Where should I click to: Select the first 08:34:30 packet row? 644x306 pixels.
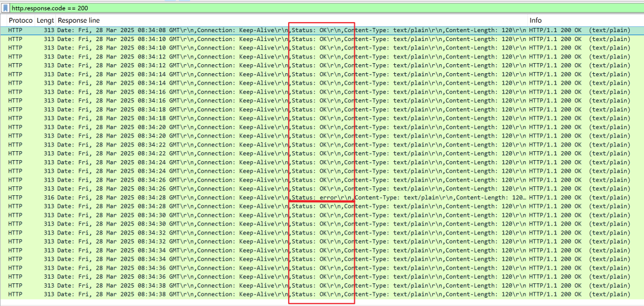click(x=179, y=215)
